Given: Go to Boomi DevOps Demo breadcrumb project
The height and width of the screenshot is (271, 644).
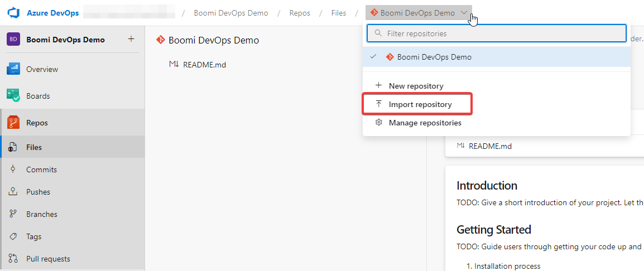Looking at the screenshot, I should click(x=231, y=13).
